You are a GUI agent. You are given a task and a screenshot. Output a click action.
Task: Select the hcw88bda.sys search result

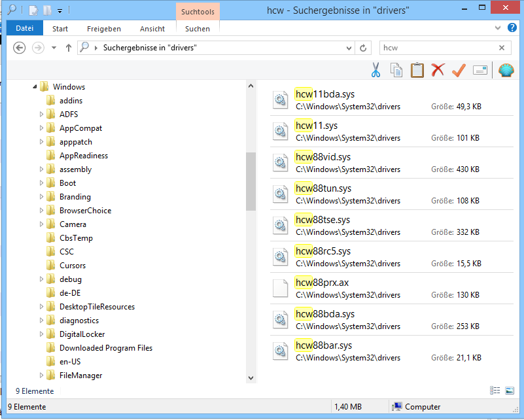point(392,320)
